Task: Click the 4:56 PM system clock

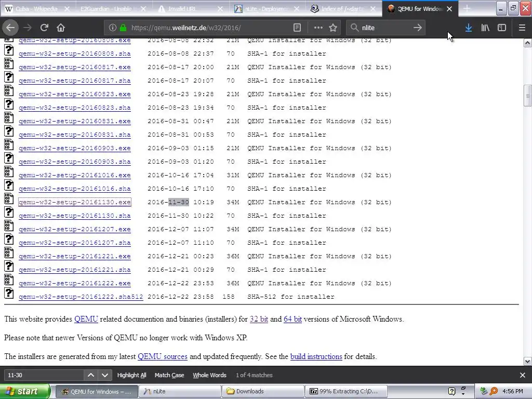Action: click(513, 391)
